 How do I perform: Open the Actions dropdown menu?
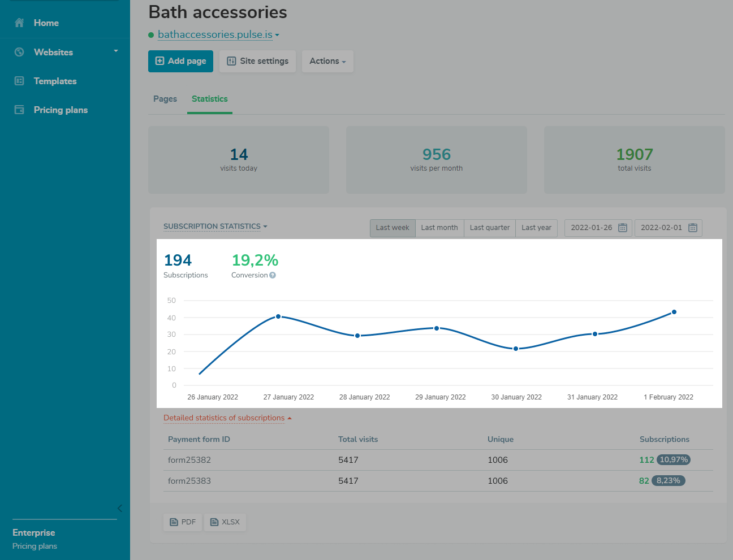327,61
